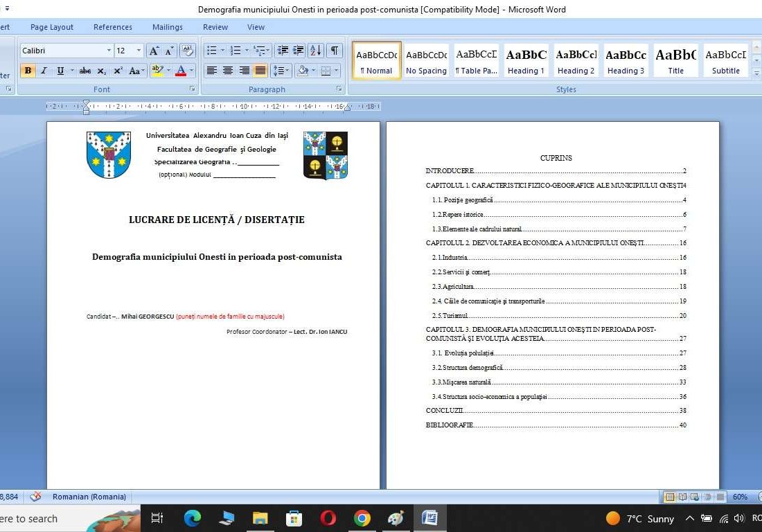Apply superscript formatting
Screen dimensions: 762x532
118,71
